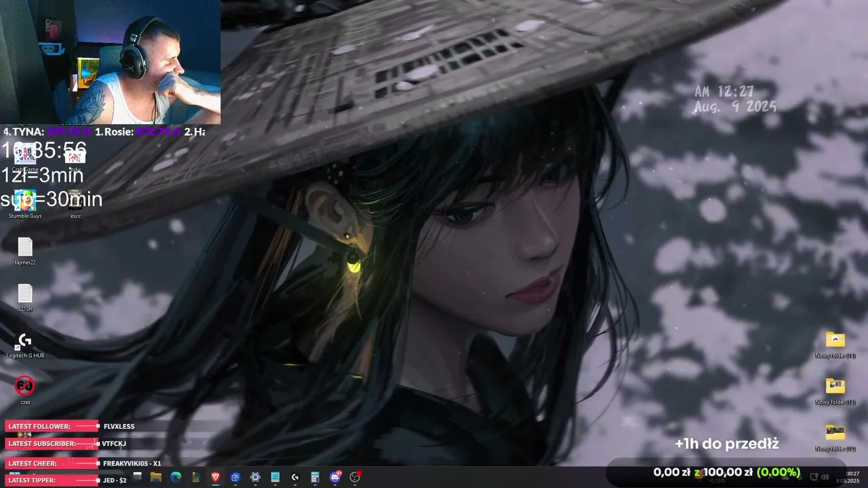This screenshot has width=868, height=488.
Task: Select the Nowy folder (12) desktop folder
Action: pos(835,438)
